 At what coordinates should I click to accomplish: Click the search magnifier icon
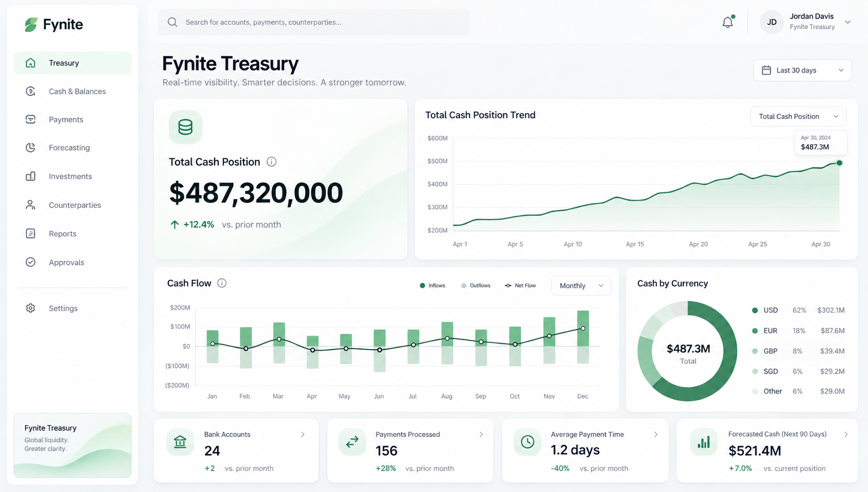tap(172, 22)
